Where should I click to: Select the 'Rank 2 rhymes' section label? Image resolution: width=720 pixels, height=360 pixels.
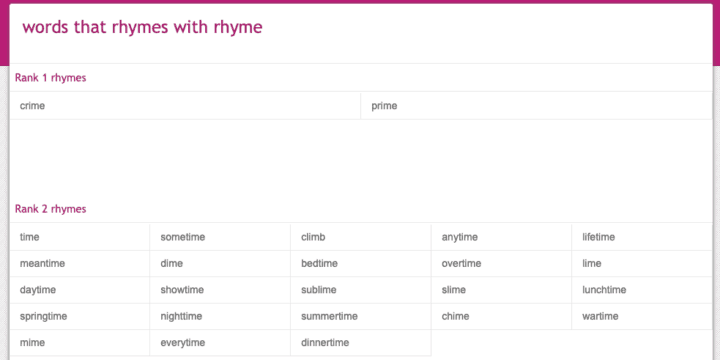(x=51, y=209)
